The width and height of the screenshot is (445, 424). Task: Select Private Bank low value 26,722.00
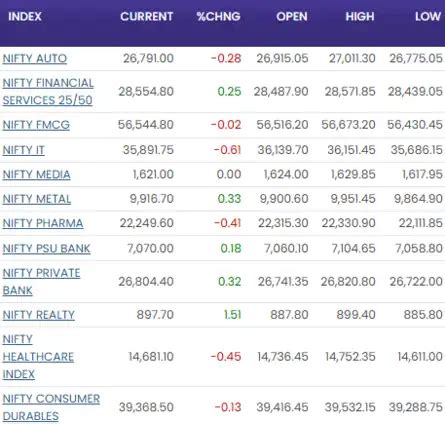(416, 282)
